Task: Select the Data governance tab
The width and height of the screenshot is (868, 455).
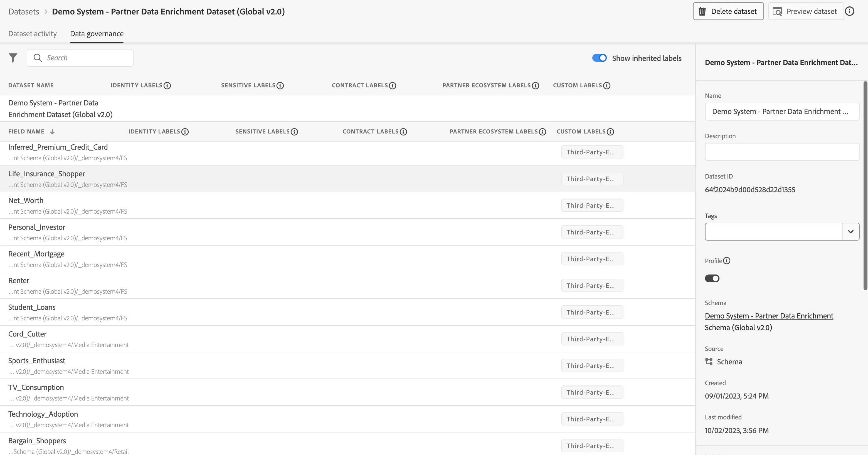Action: coord(97,34)
